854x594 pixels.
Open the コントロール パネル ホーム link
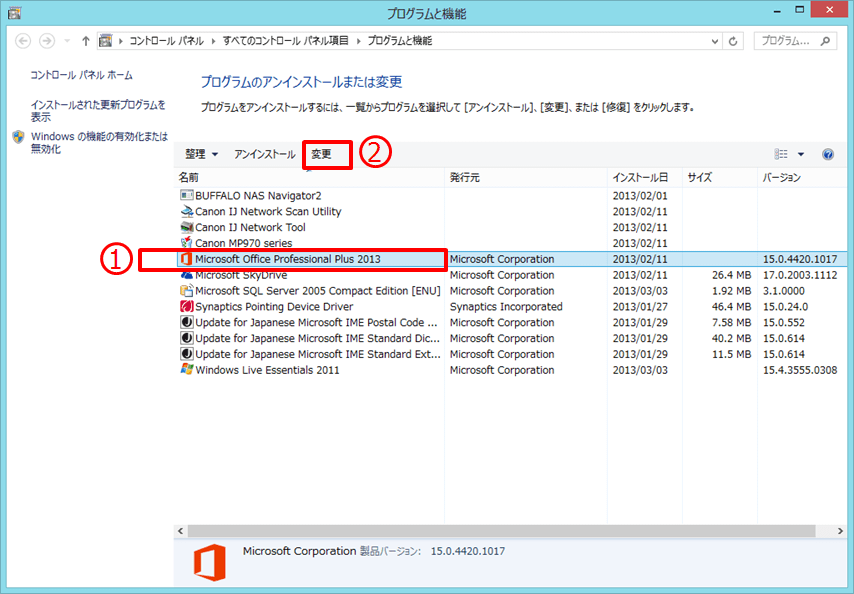(81, 75)
